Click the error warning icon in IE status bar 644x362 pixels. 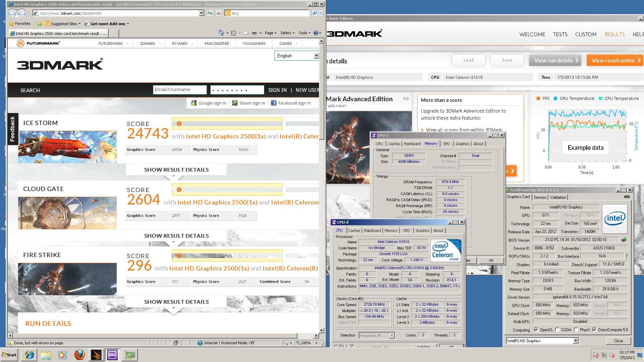pos(10,343)
